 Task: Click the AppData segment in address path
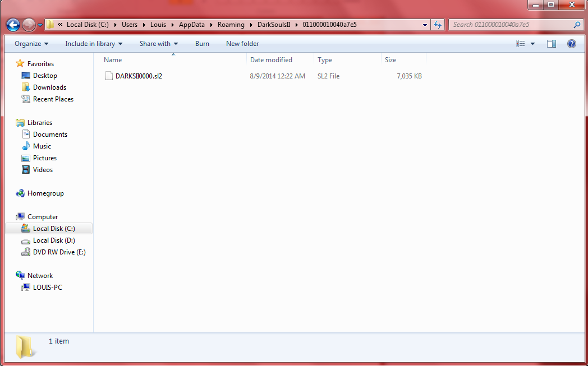point(192,25)
